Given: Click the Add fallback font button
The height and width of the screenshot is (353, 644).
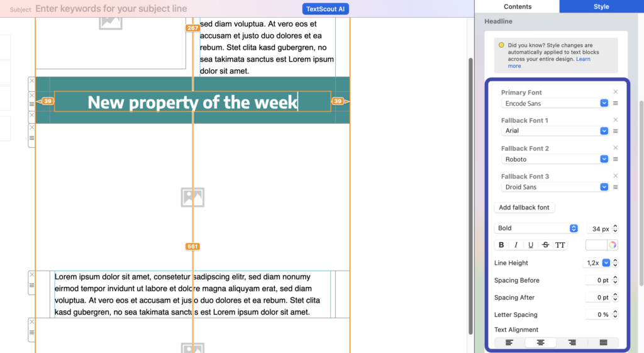Looking at the screenshot, I should coord(524,208).
